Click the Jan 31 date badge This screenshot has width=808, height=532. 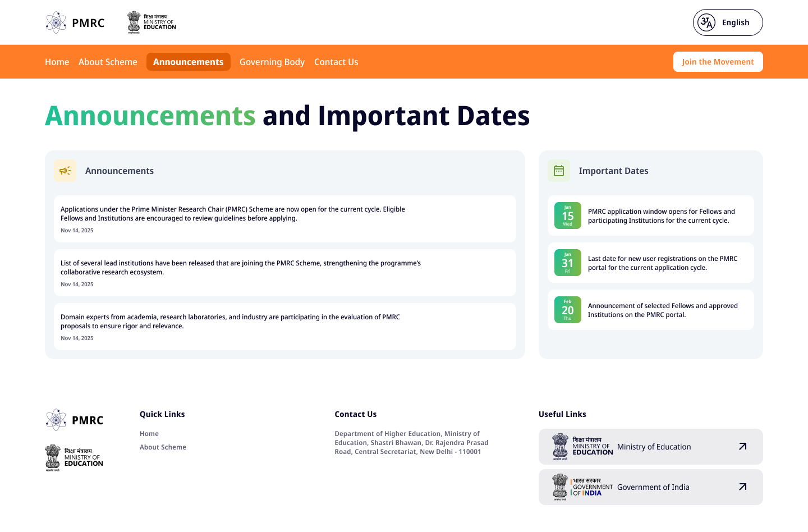pos(567,263)
